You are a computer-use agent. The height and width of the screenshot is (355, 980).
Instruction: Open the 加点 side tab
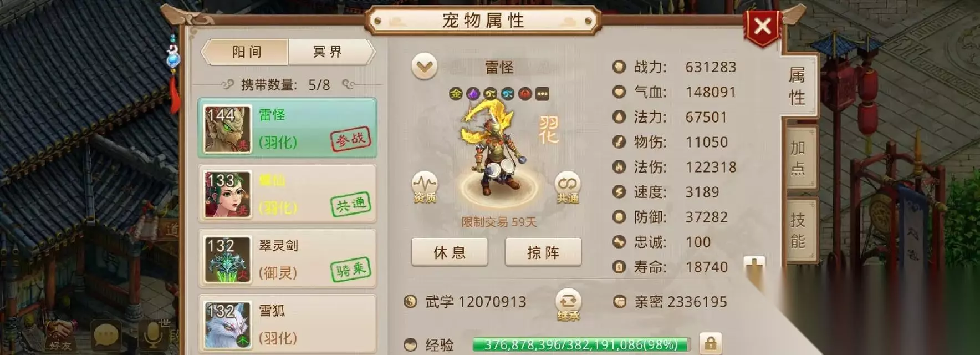(798, 158)
